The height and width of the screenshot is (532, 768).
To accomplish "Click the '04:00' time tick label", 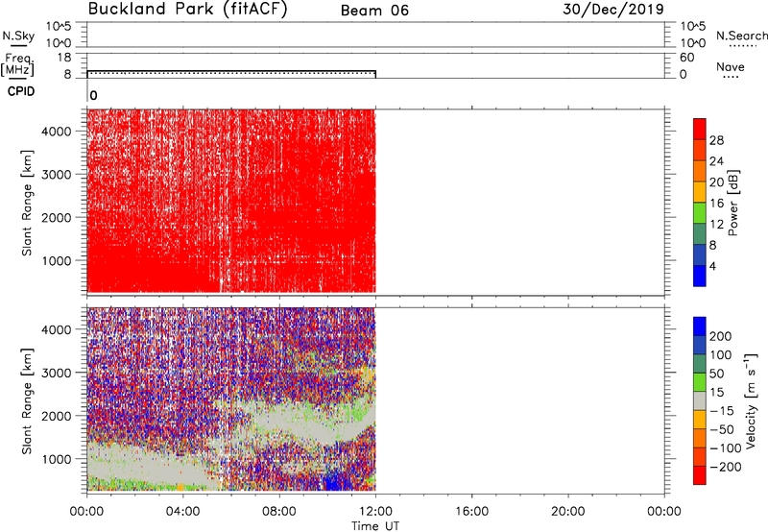I will click(x=182, y=512).
